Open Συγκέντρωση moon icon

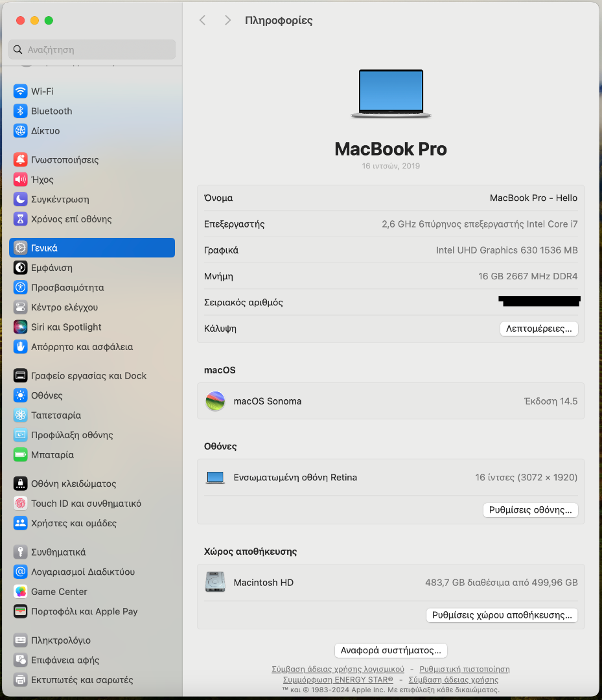click(x=20, y=199)
